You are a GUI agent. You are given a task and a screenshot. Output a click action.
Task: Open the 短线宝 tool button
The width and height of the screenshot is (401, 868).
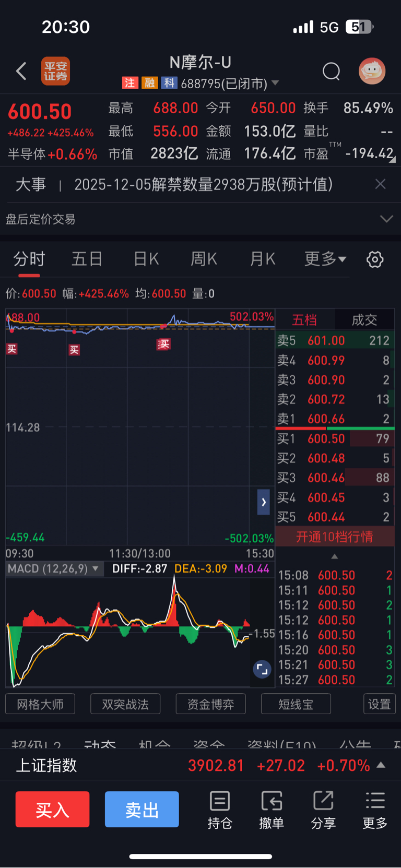(296, 704)
